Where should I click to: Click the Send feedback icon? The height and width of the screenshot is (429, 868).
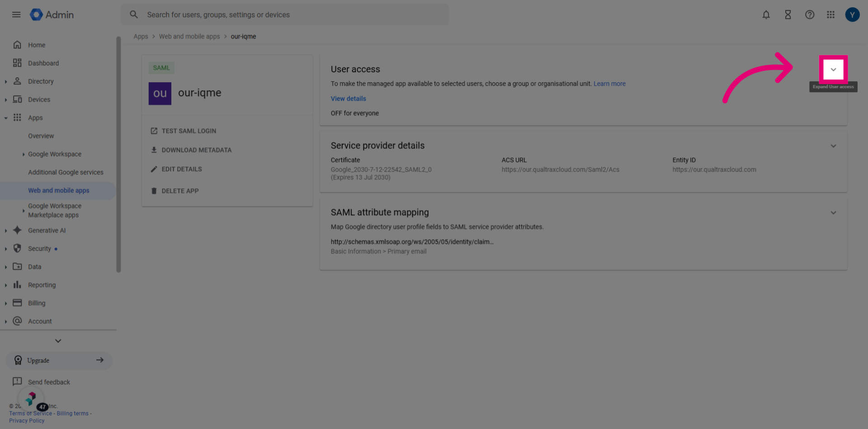pyautogui.click(x=17, y=382)
